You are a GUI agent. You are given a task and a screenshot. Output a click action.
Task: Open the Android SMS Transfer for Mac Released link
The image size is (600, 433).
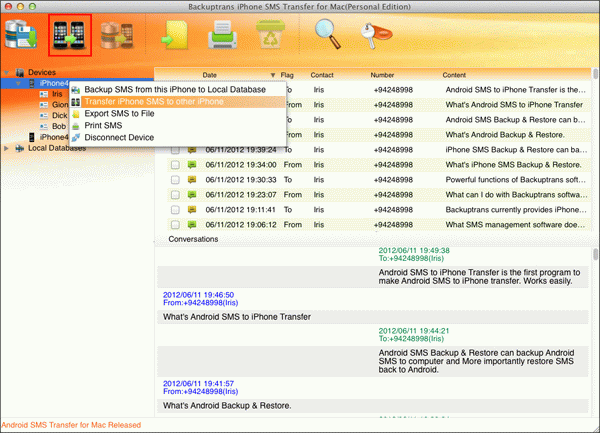pyautogui.click(x=71, y=425)
